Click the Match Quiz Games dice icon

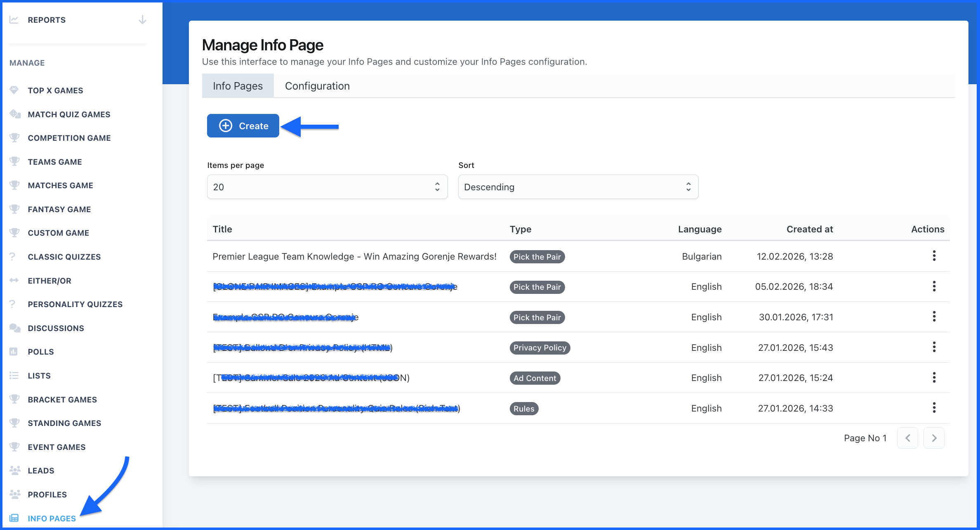pyautogui.click(x=15, y=114)
